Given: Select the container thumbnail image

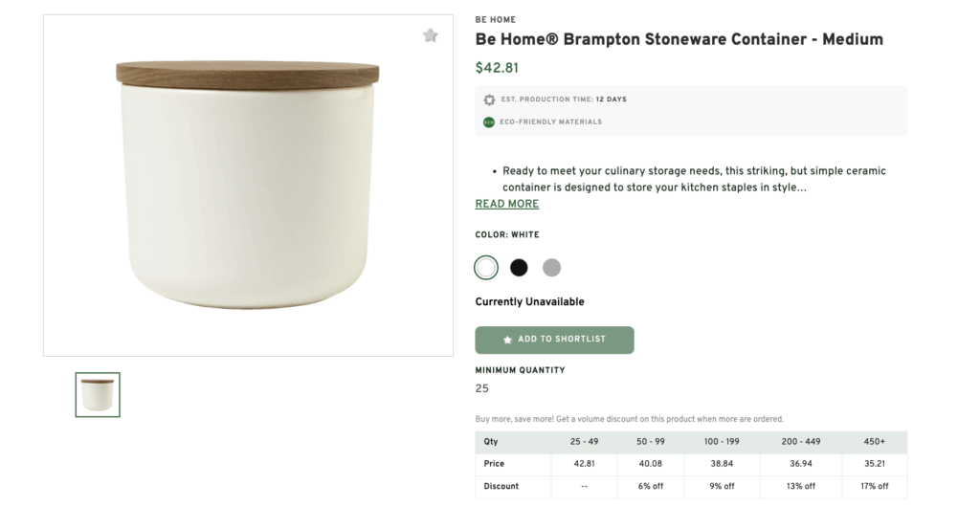Looking at the screenshot, I should (x=98, y=394).
